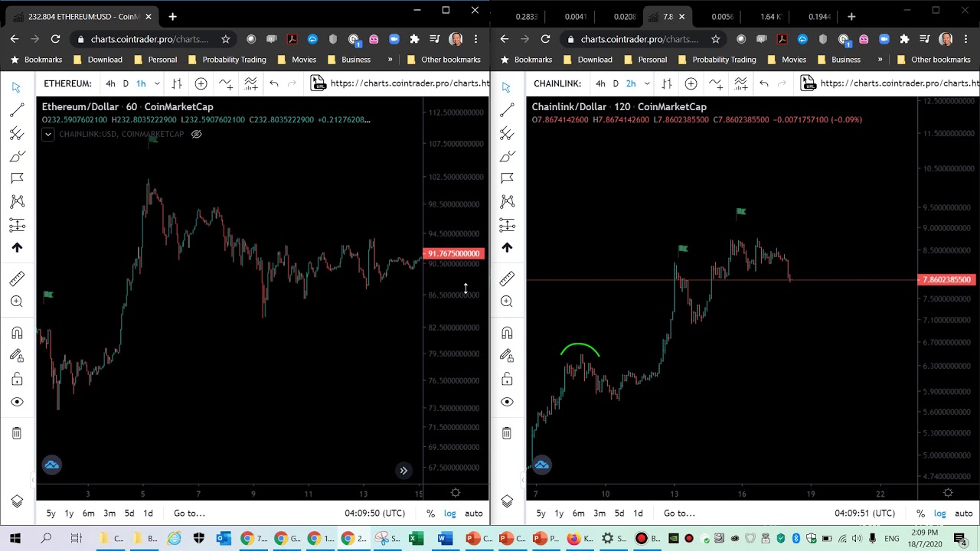This screenshot has width=980, height=551.
Task: Expand the interval dropdown in the Chainlink chart
Action: [647, 83]
